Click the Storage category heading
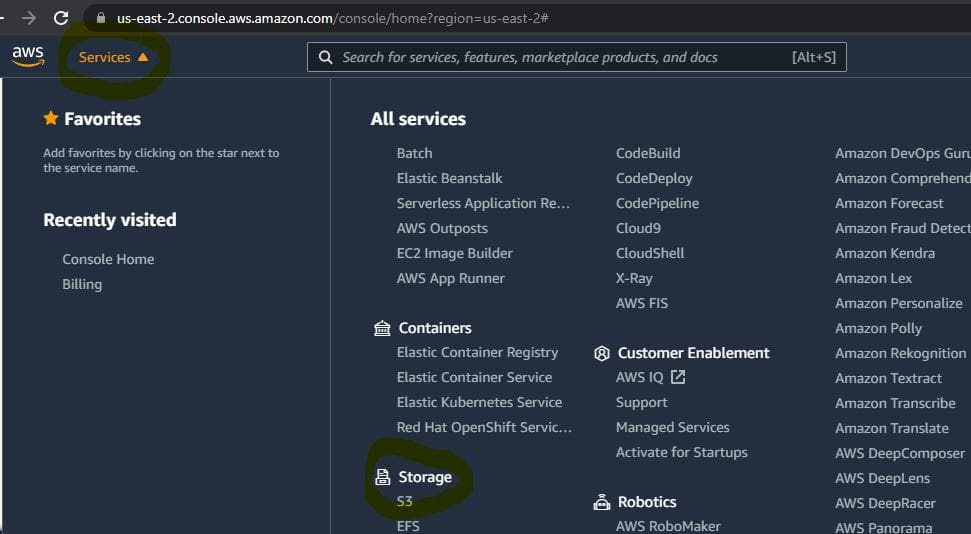971x534 pixels. coord(425,477)
